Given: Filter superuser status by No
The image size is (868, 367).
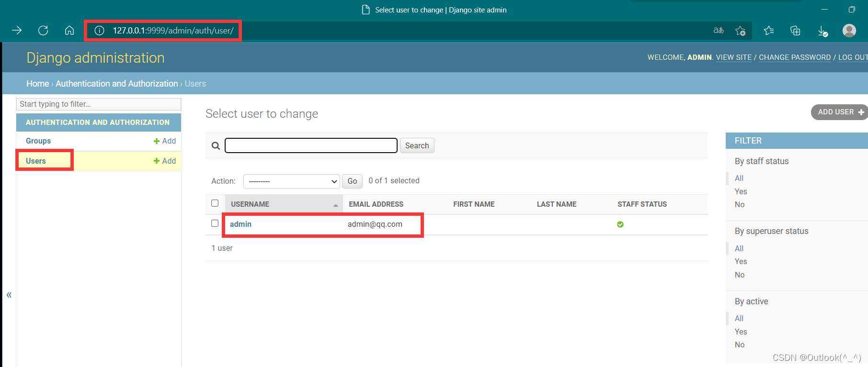Looking at the screenshot, I should coord(740,275).
